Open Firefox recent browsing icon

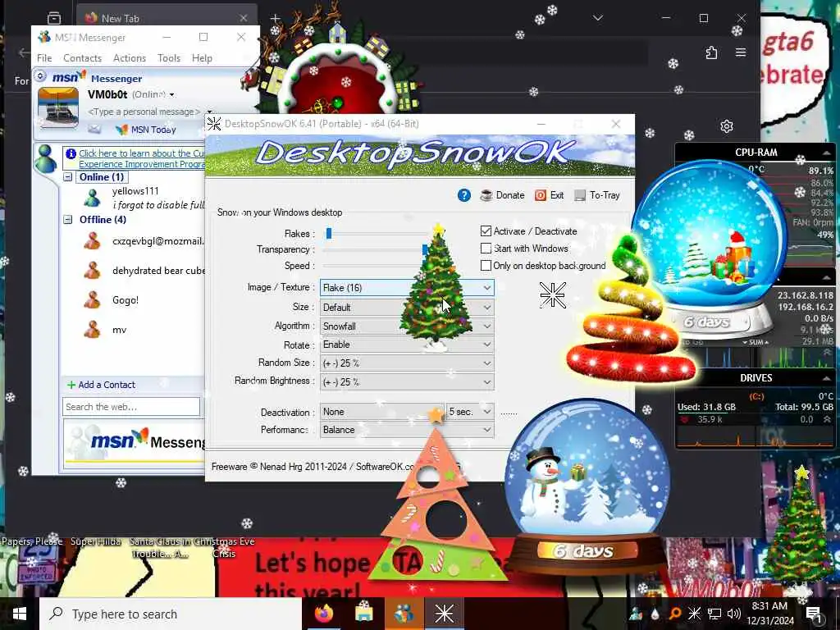pyautogui.click(x=54, y=18)
